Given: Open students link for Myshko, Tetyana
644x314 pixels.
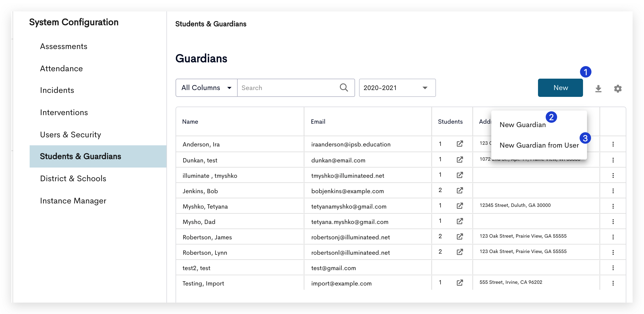Looking at the screenshot, I should tap(460, 206).
